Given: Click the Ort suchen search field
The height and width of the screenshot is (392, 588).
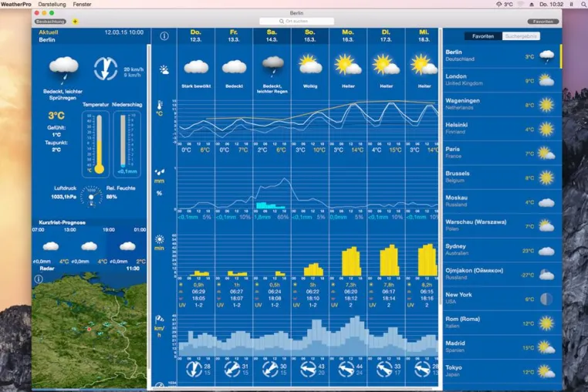Looking at the screenshot, I should (x=296, y=22).
